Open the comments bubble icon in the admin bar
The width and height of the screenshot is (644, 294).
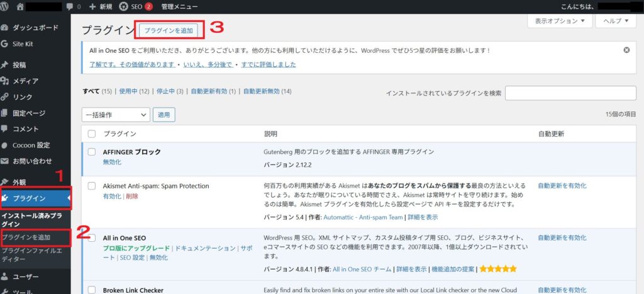pyautogui.click(x=70, y=7)
